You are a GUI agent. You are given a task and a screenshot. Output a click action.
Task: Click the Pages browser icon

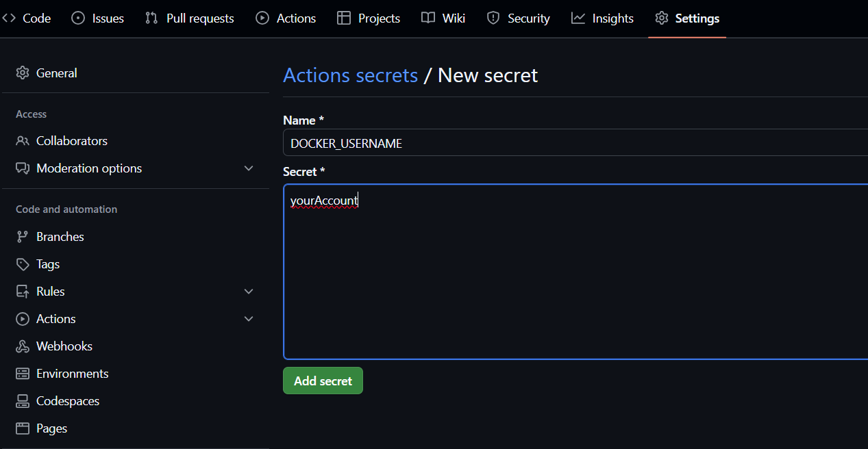coord(23,428)
